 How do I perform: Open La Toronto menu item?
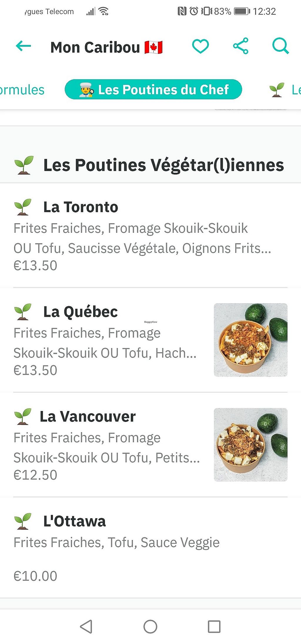(150, 235)
